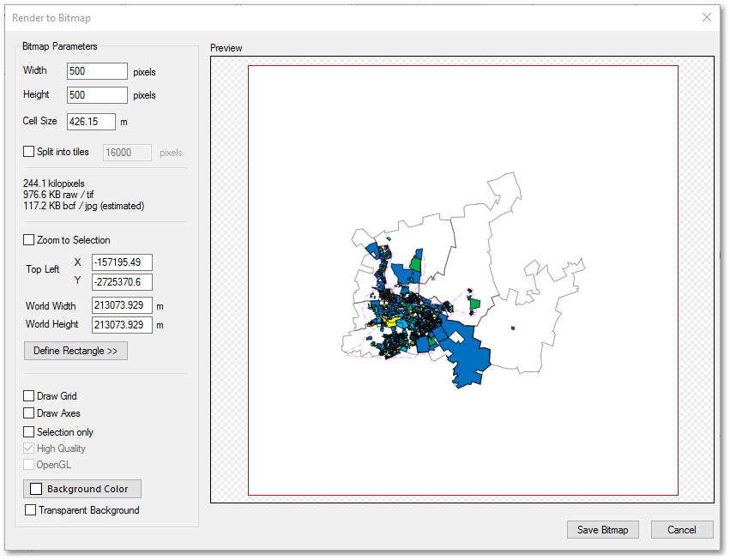Click the Width input field
The height and width of the screenshot is (560, 730).
click(97, 71)
